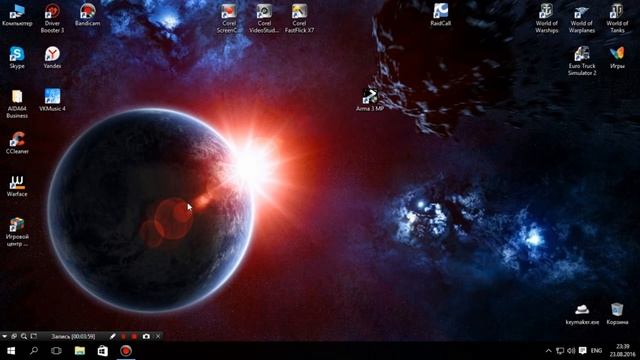
Task: Select the Arma 3 MP shortcut
Action: [370, 100]
